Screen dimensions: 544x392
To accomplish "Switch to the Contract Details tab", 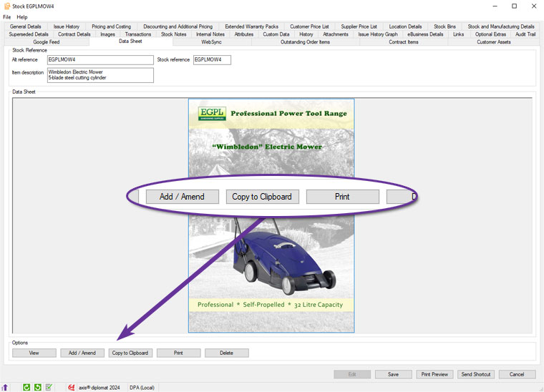I will (74, 34).
